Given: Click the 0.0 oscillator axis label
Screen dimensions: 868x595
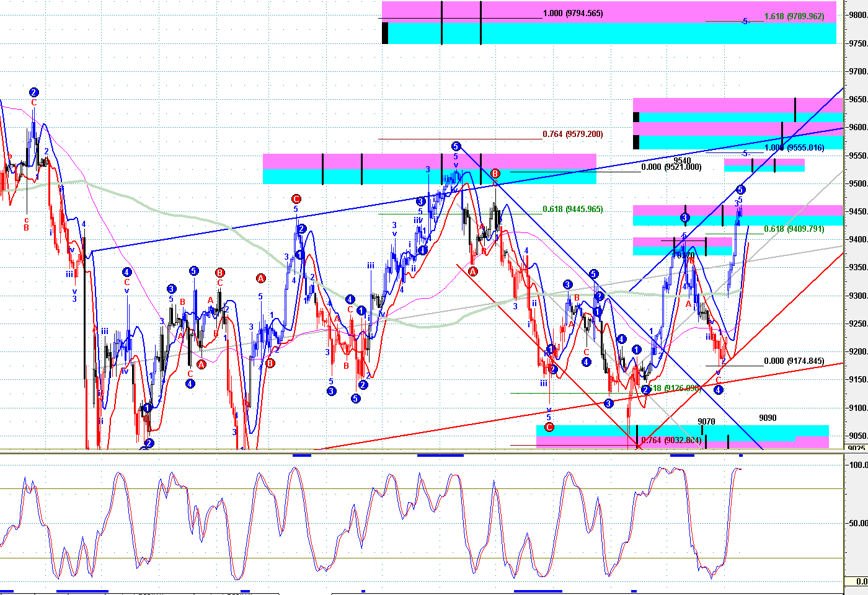Looking at the screenshot, I should click(x=862, y=581).
